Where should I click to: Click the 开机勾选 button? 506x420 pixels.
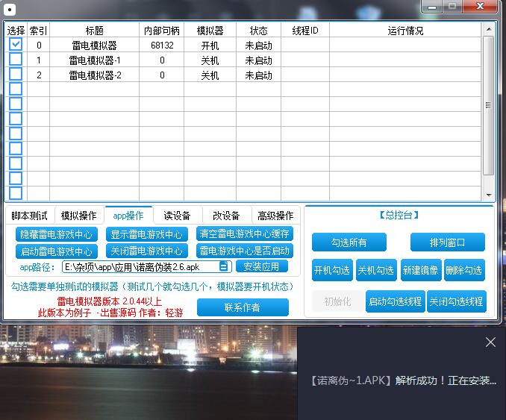[x=332, y=269]
